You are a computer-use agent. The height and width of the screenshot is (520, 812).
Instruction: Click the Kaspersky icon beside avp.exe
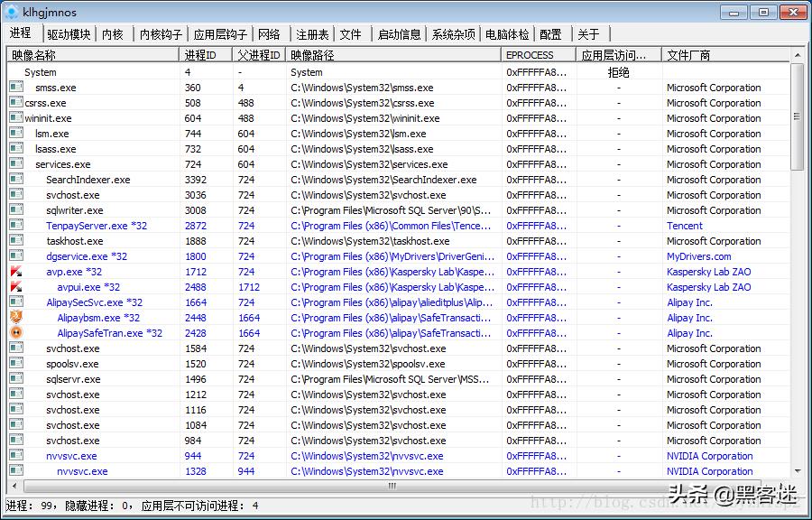tap(16, 272)
